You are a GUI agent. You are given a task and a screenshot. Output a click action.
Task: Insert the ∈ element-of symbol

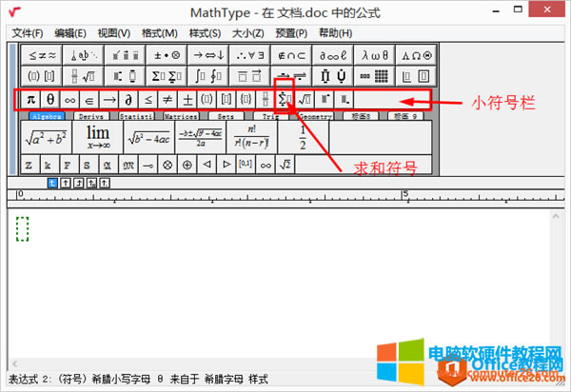point(89,99)
